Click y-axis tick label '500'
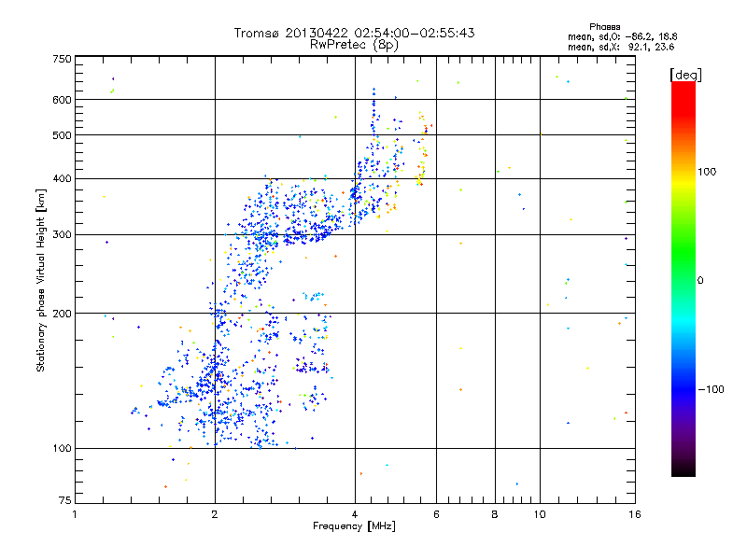 point(62,135)
